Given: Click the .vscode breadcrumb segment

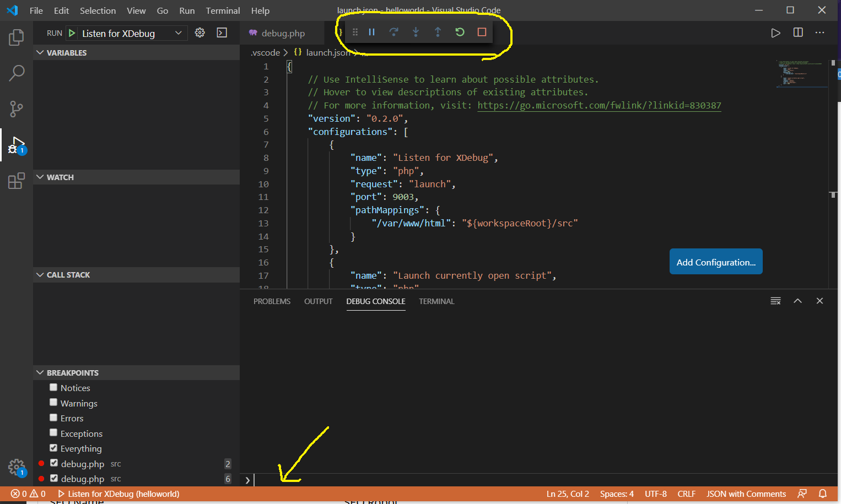Looking at the screenshot, I should 266,52.
